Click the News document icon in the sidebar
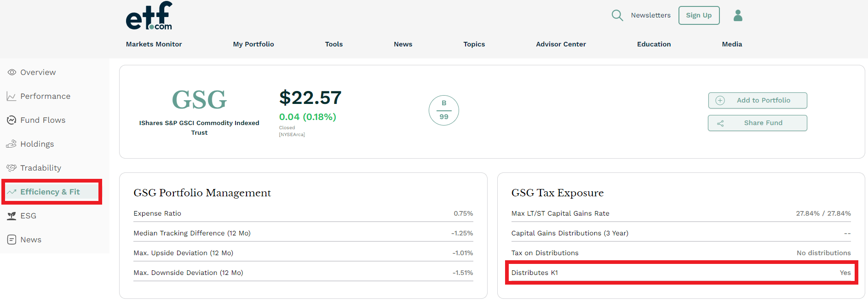This screenshot has height=303, width=868. point(11,240)
